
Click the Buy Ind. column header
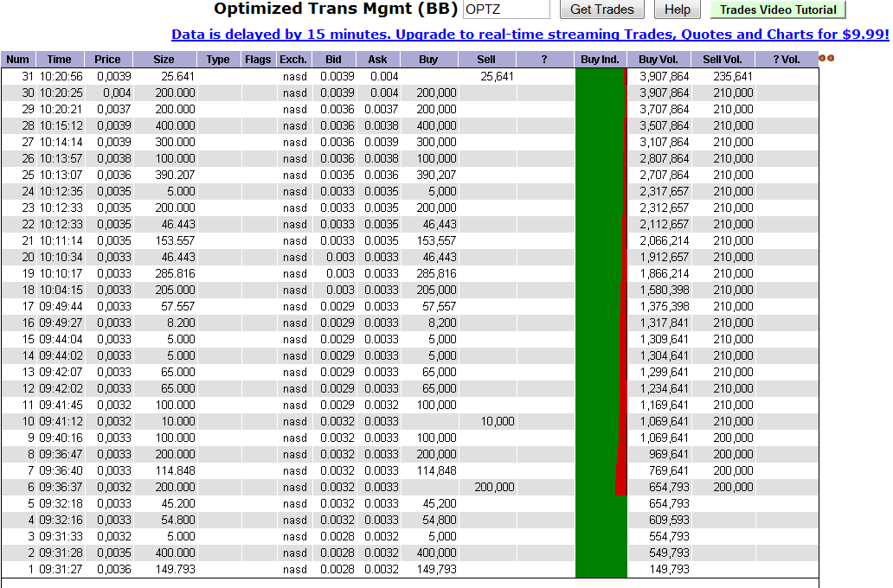(601, 60)
